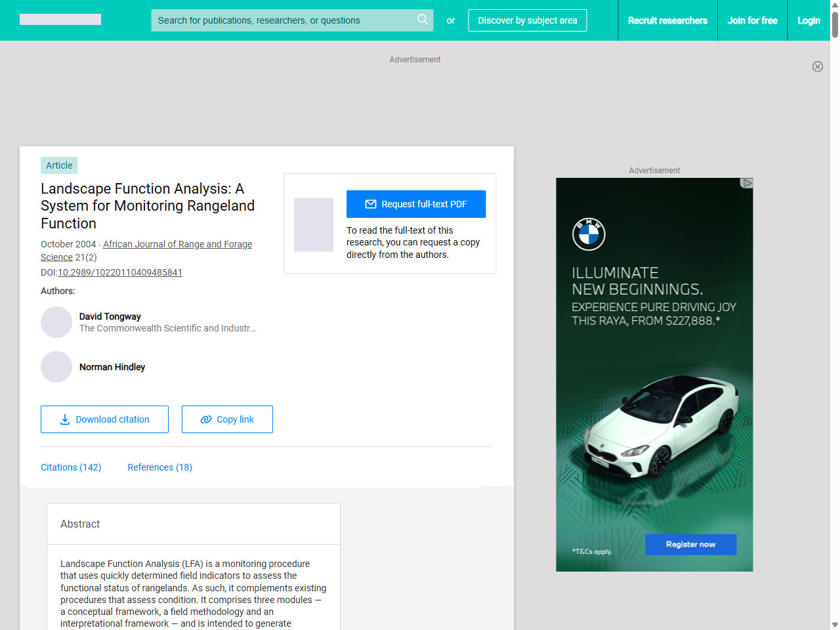Viewport: 840px width, 630px height.
Task: Focus the publications search field
Action: (282, 20)
